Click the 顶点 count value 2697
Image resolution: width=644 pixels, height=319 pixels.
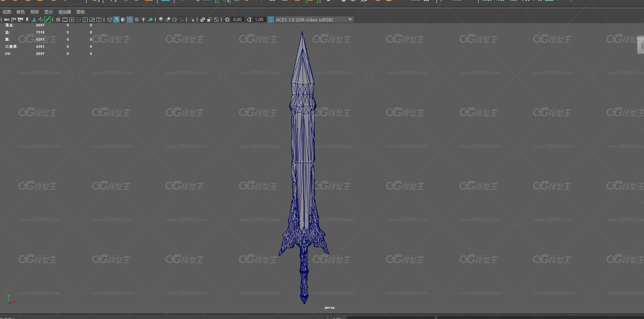[x=40, y=25]
